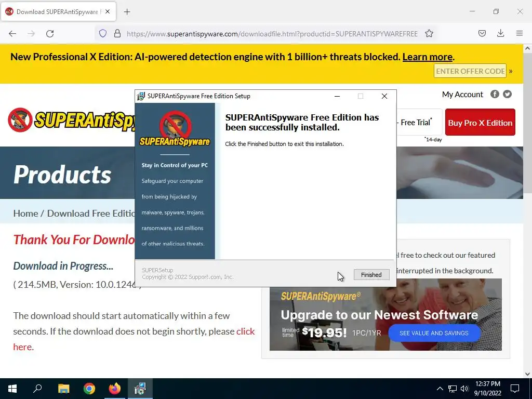This screenshot has width=532, height=399.
Task: Open the Pocket save icon
Action: pos(482,33)
